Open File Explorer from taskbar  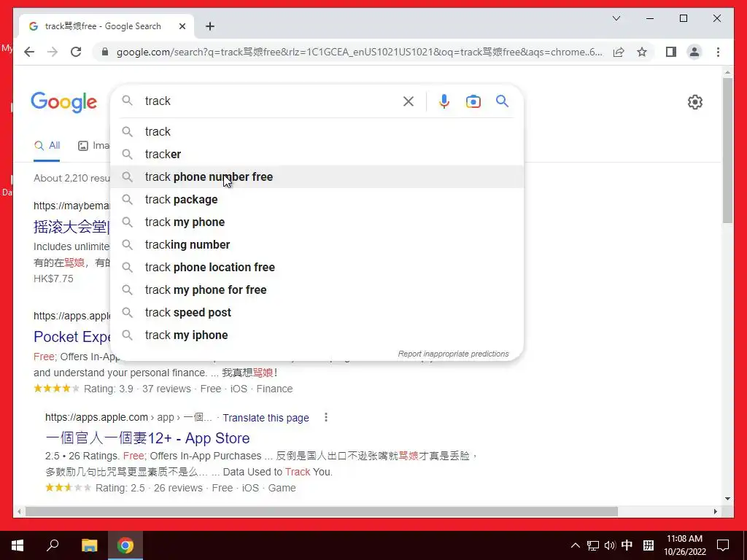pos(89,545)
